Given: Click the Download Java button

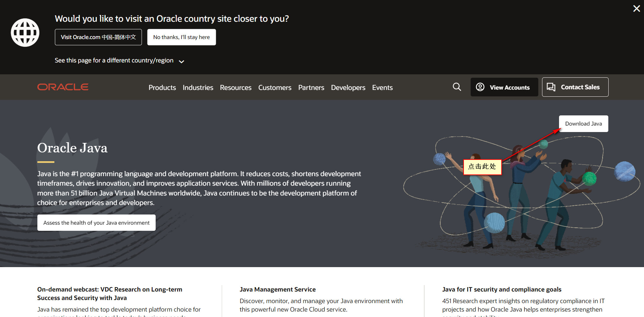Looking at the screenshot, I should pyautogui.click(x=584, y=124).
